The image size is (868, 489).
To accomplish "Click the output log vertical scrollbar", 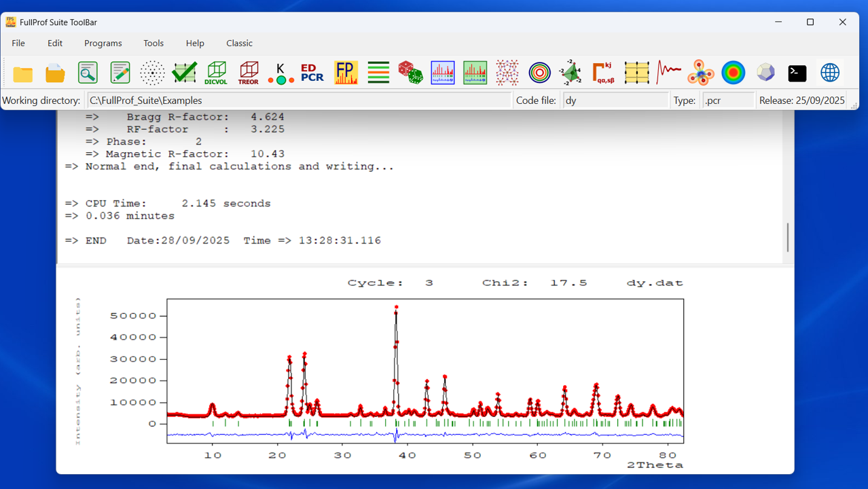I will [788, 237].
